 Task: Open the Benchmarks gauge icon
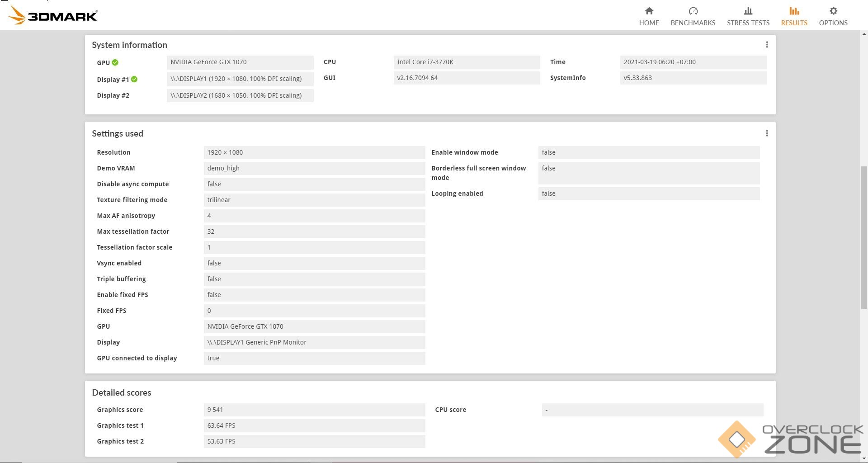point(693,11)
